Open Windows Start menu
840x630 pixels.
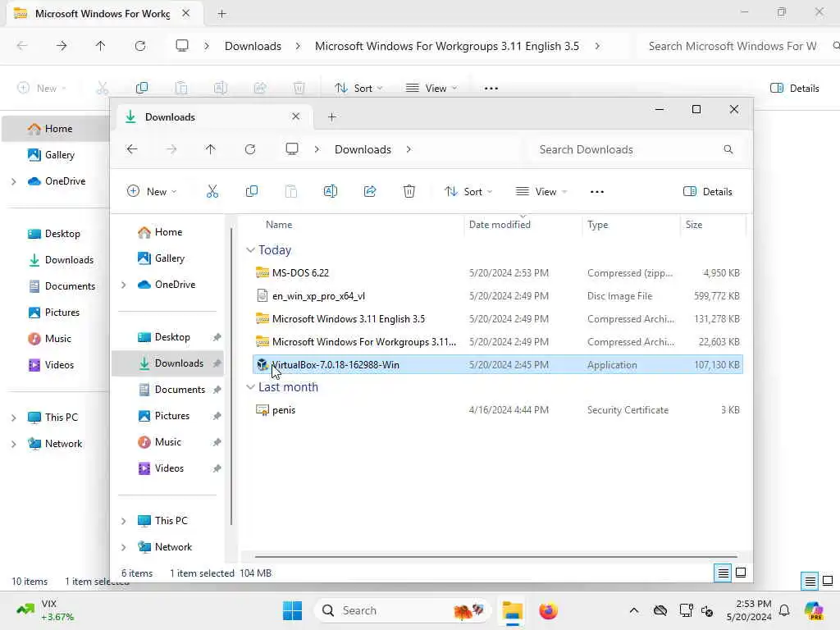pyautogui.click(x=292, y=610)
